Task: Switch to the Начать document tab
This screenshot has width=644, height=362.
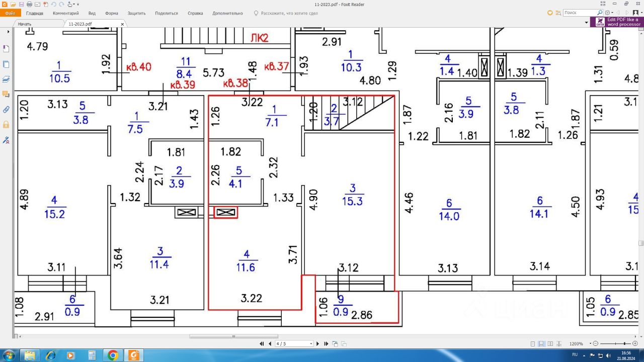Action: (x=25, y=24)
